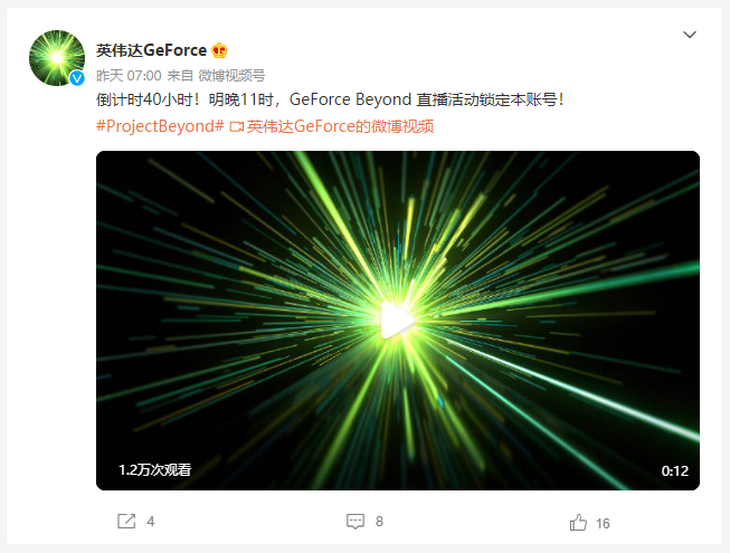Screen dimensions: 730x553
Task: Click the crown membership icon beside username
Action: [219, 50]
